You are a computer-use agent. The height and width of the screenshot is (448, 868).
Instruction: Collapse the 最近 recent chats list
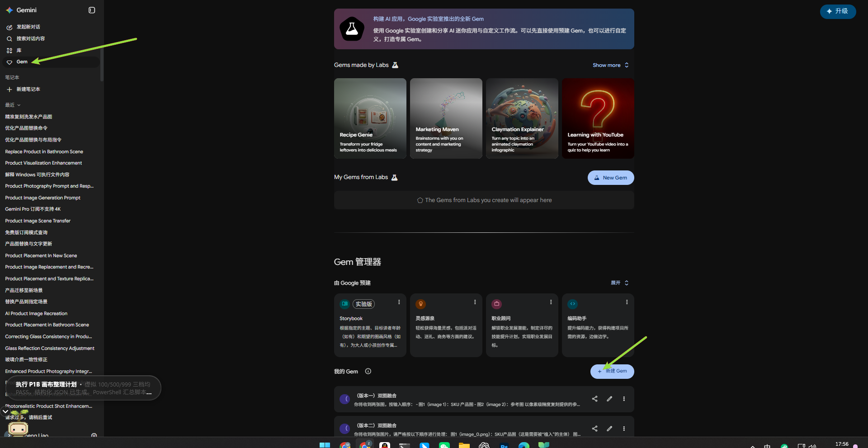tap(13, 105)
